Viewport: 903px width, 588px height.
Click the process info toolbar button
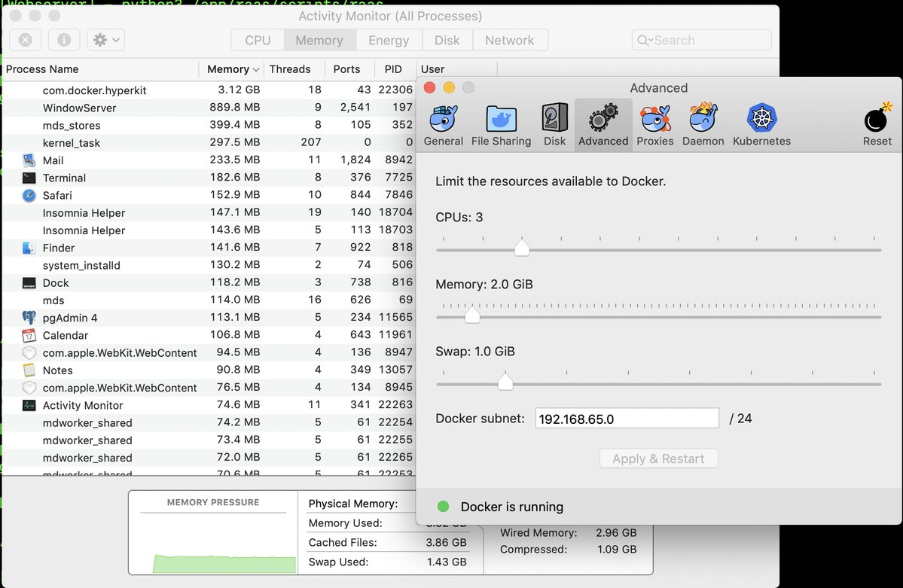pyautogui.click(x=64, y=40)
